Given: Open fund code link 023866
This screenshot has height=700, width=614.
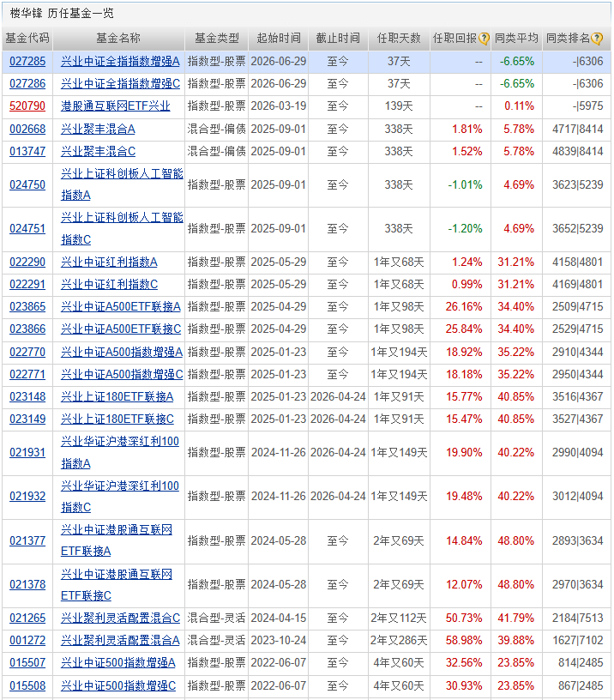Looking at the screenshot, I should click(x=27, y=329).
